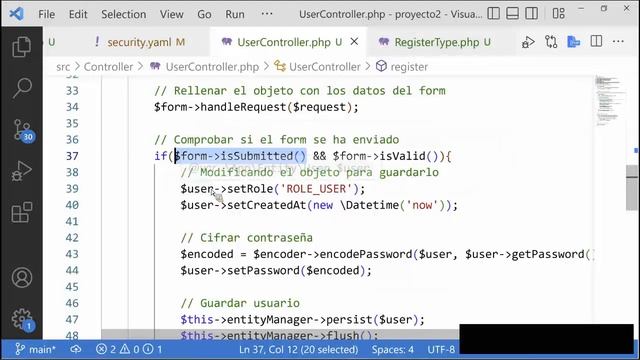
Task: Click the Open Changes compare icon
Action: click(x=551, y=42)
